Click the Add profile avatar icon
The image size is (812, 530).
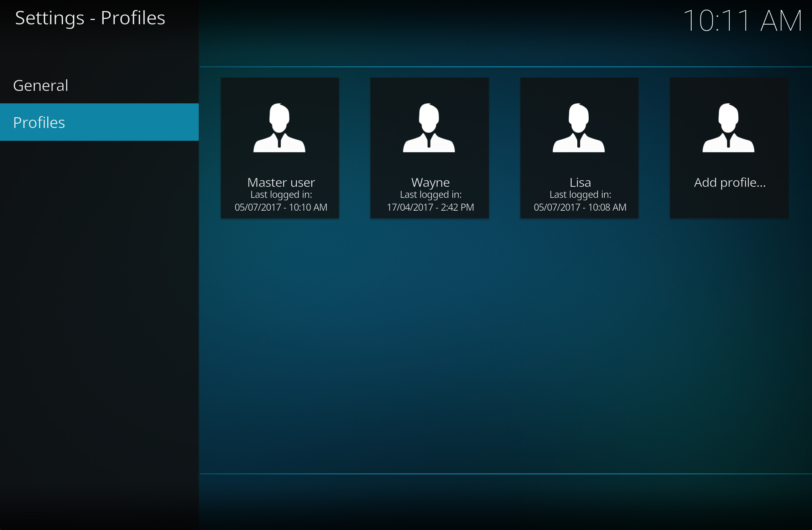[x=728, y=128]
